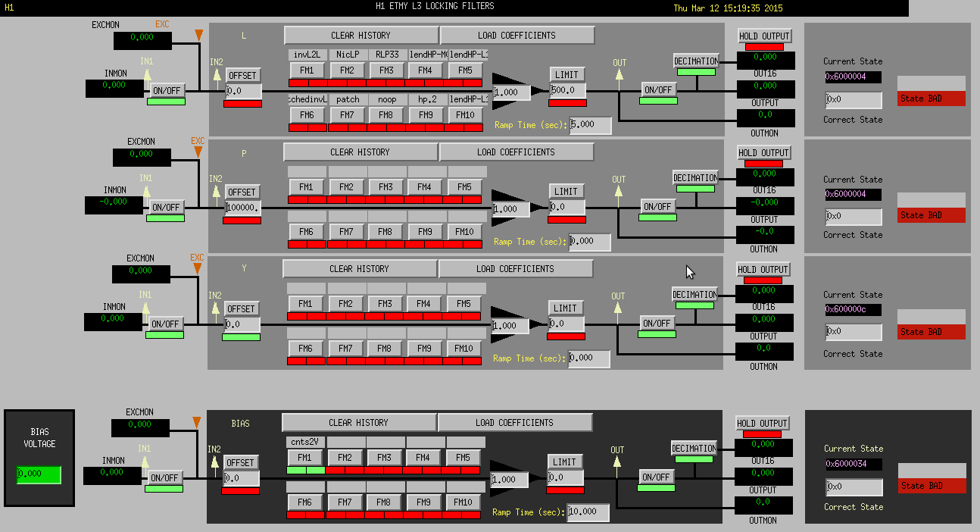The image size is (980, 532).
Task: Click LOAD COEFFICIENTS in L filter bank
Action: [x=517, y=36]
